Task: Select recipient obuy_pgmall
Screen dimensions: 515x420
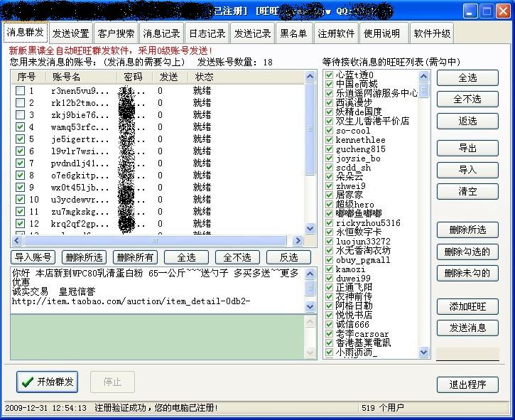Action: 363,260
